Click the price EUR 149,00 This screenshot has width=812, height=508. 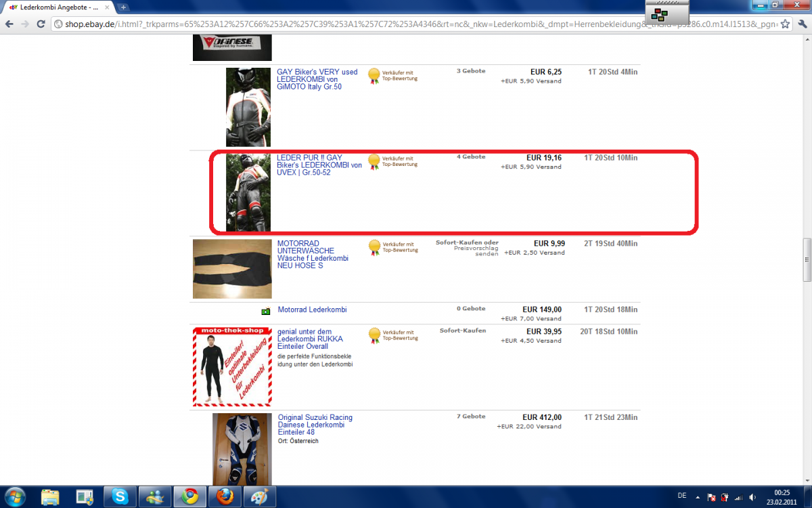pyautogui.click(x=542, y=310)
